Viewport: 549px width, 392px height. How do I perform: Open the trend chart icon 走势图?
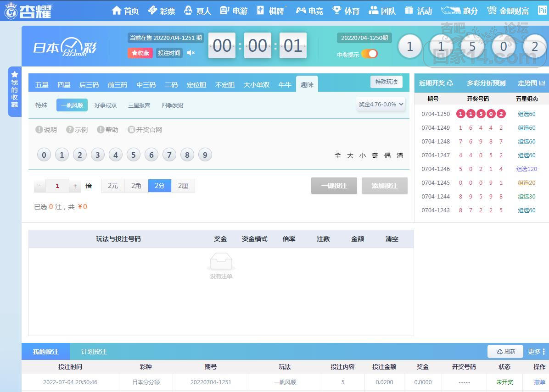coord(542,83)
